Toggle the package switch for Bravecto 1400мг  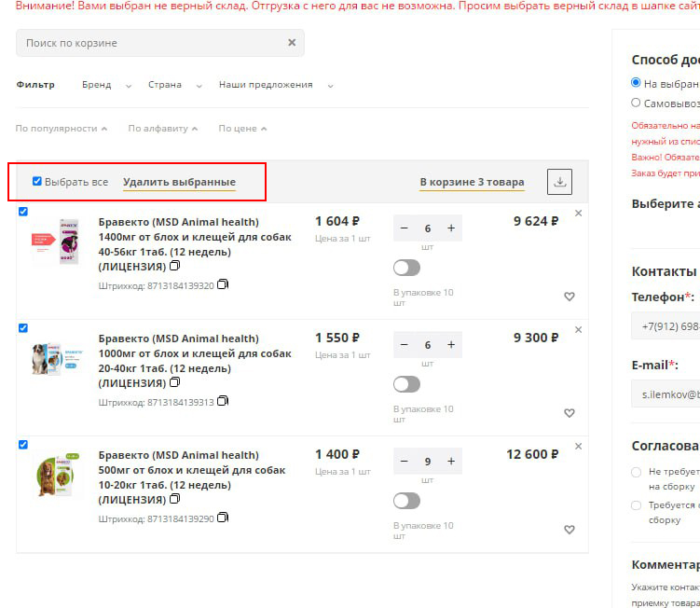[x=406, y=268]
